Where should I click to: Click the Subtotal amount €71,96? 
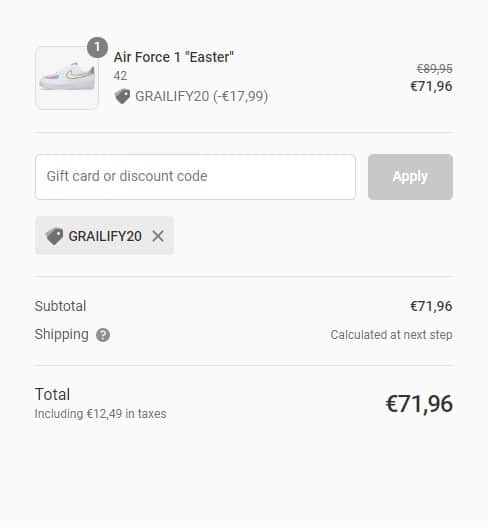[x=431, y=306]
